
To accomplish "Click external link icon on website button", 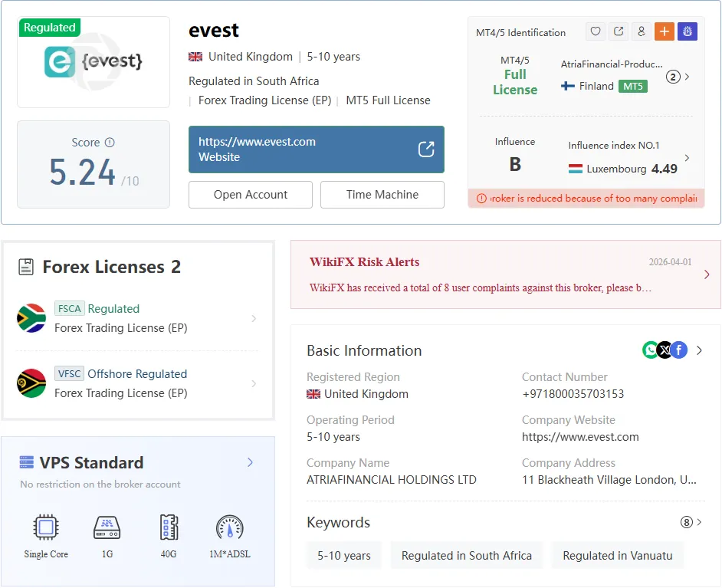I will tap(426, 149).
